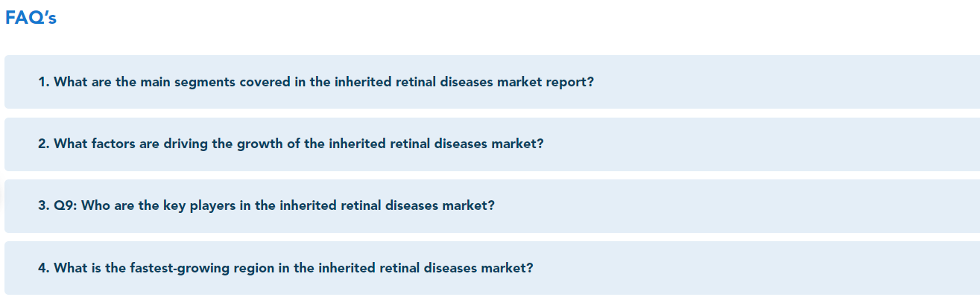Open FAQ item number 4
The width and height of the screenshot is (980, 297).
pos(492,267)
